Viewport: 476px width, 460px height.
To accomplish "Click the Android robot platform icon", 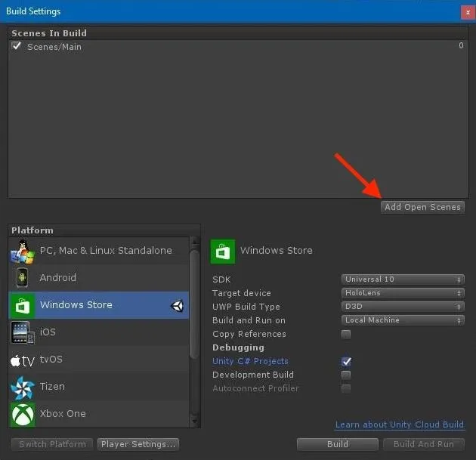I will click(22, 278).
